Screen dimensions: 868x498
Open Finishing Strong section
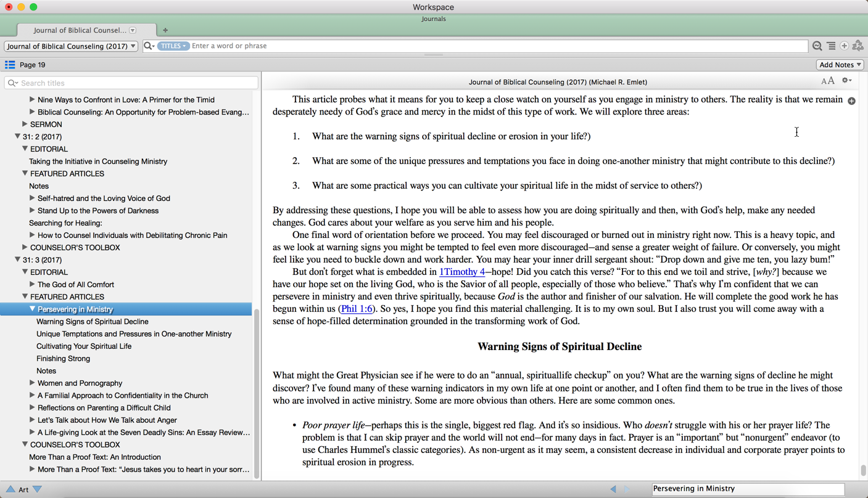point(63,359)
